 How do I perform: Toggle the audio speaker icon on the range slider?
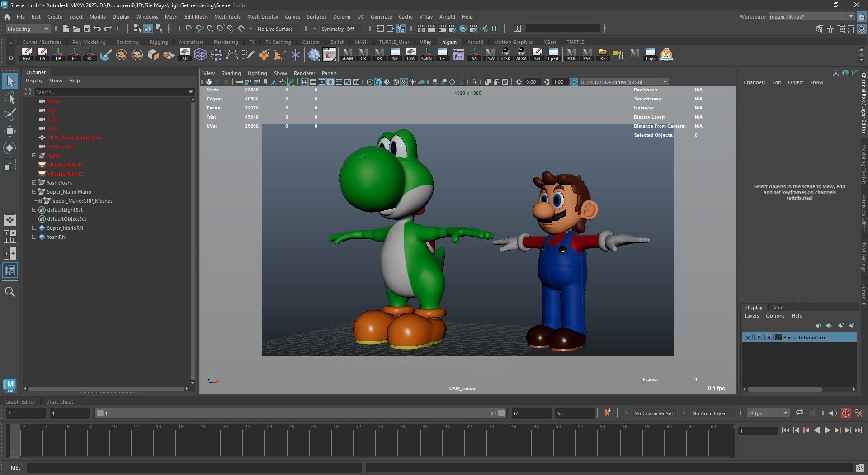click(833, 413)
